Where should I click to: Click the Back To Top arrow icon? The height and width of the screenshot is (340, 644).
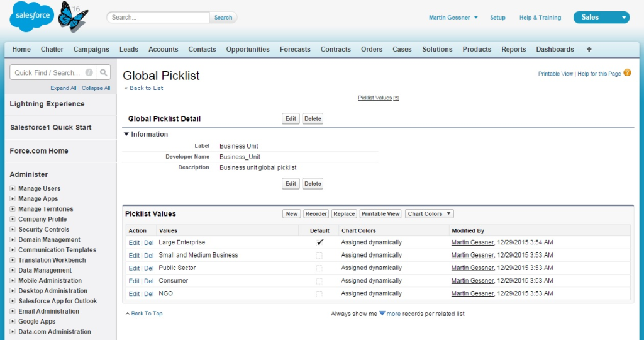pos(128,314)
